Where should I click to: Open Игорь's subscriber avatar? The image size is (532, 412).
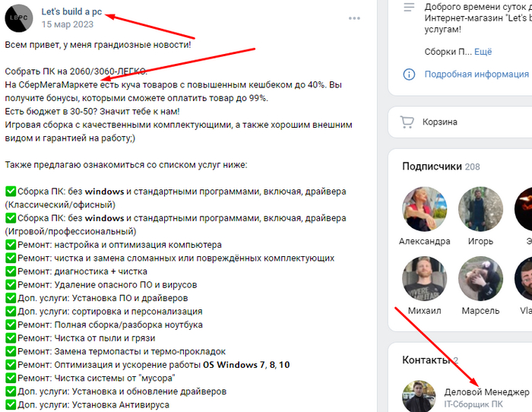coord(480,209)
